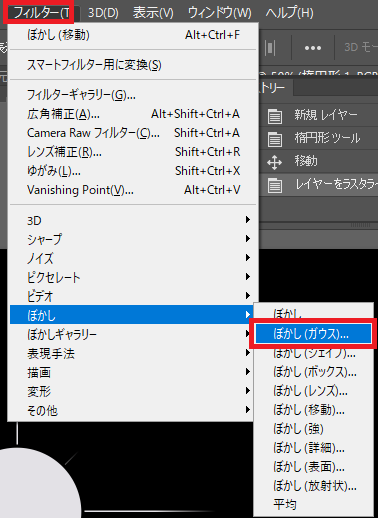Select 広角補正(A)... menu entry
This screenshot has height=518, width=378.
pyautogui.click(x=133, y=114)
